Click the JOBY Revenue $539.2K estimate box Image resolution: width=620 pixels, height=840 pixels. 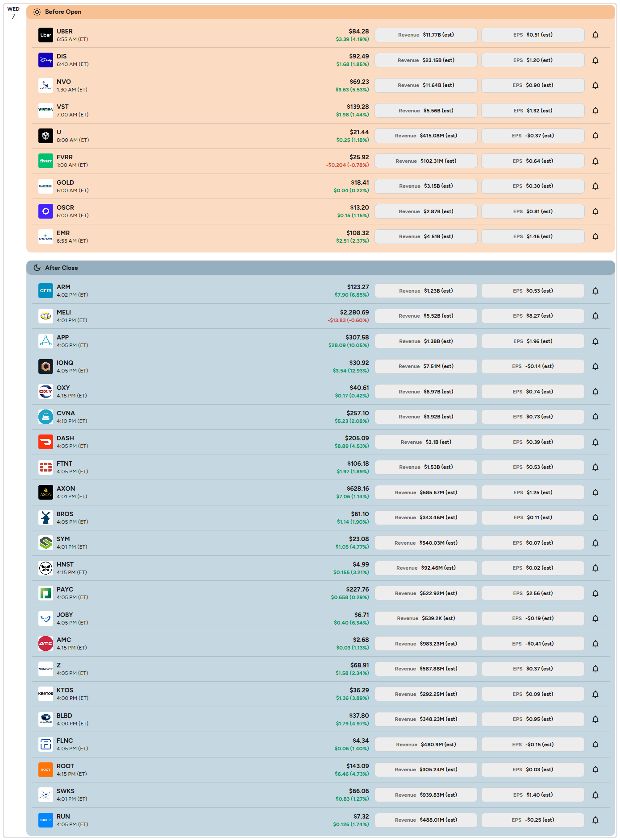coord(426,618)
